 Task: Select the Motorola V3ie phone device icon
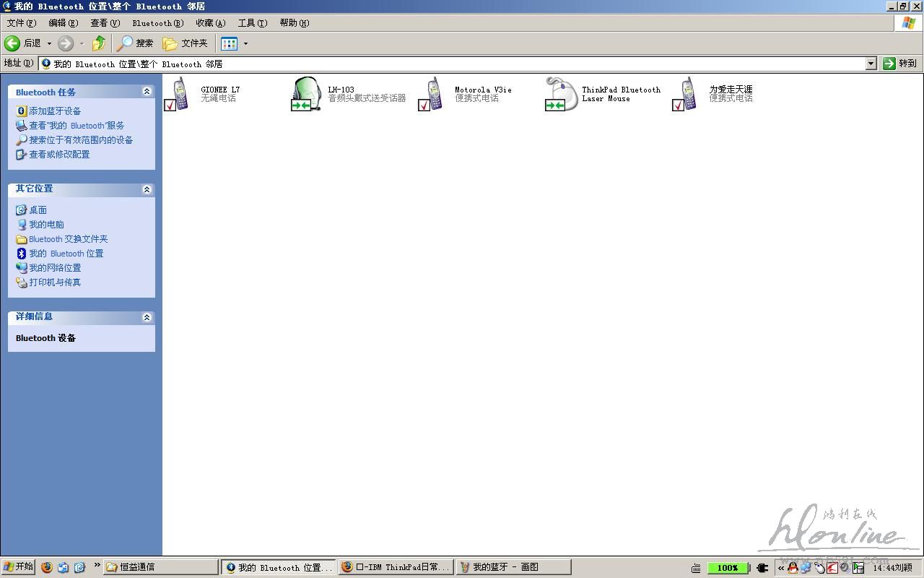click(432, 94)
